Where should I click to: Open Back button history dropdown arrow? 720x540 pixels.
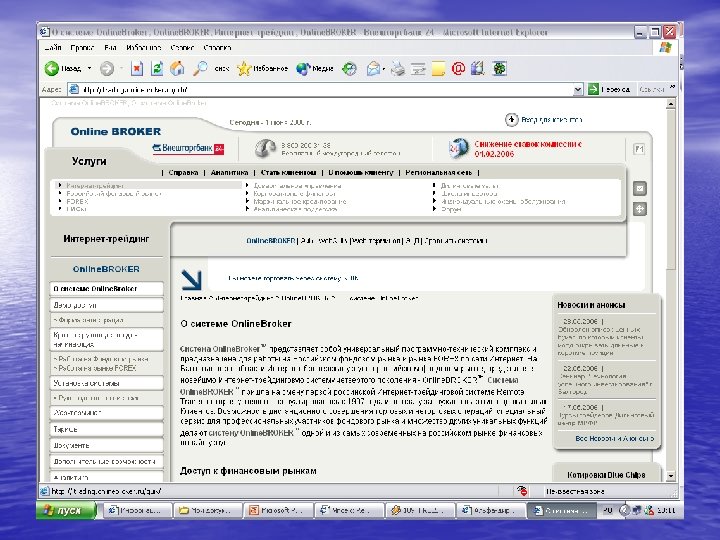[x=90, y=69]
